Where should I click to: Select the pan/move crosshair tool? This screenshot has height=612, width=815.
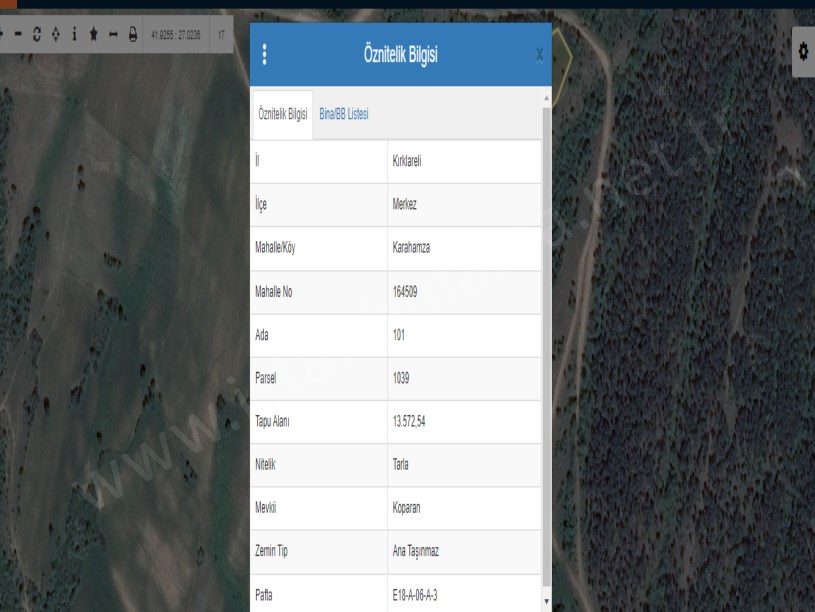point(57,34)
